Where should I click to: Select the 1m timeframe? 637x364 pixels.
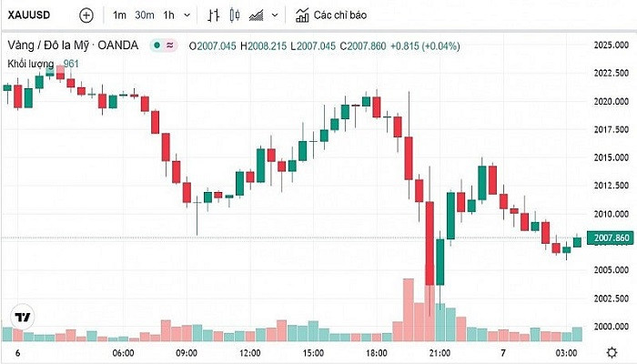click(120, 15)
